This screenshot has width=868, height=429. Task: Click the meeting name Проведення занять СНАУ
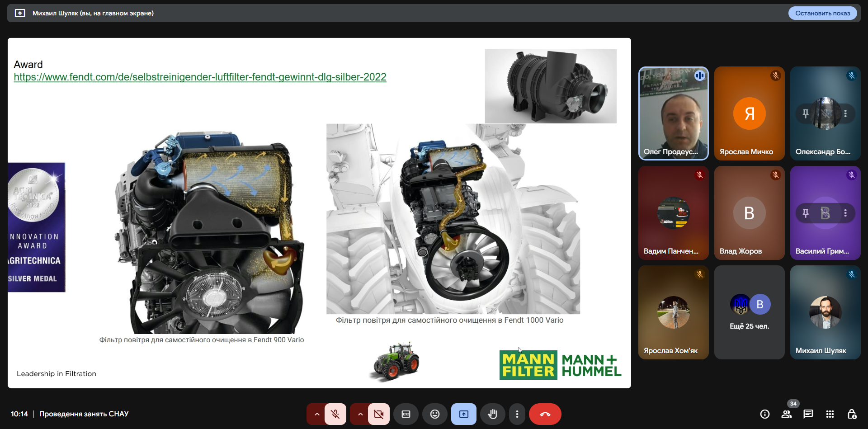coord(84,414)
